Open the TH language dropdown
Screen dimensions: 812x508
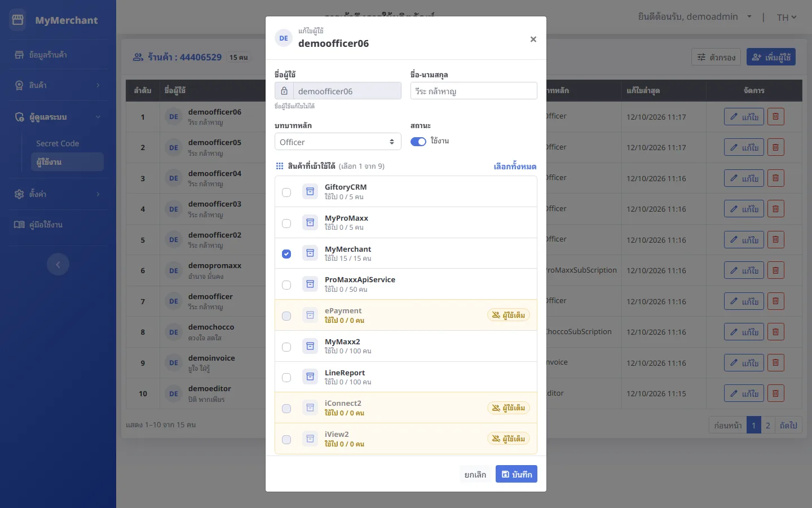click(787, 17)
